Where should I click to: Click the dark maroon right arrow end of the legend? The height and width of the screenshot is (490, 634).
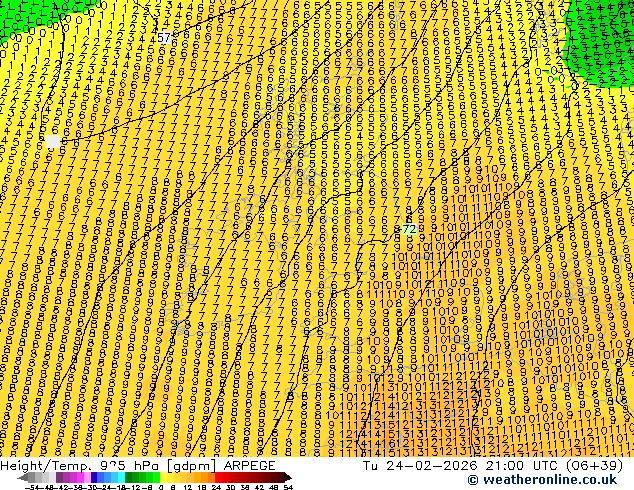click(x=287, y=477)
